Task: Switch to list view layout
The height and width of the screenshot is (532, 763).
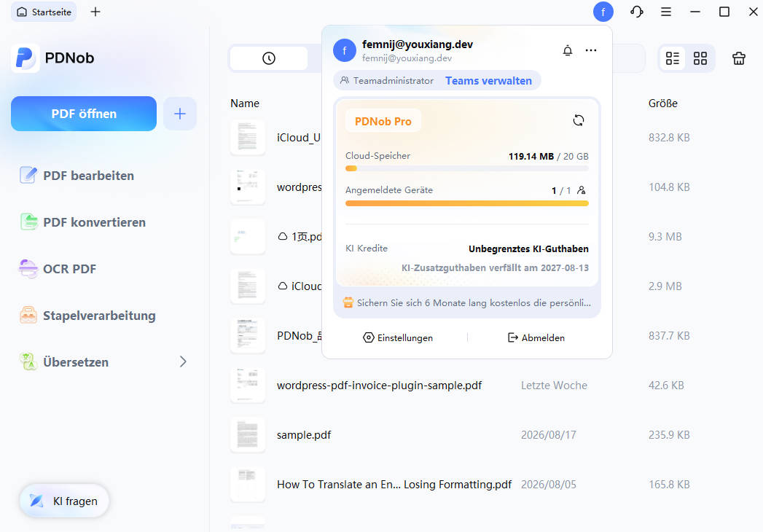Action: pos(673,58)
